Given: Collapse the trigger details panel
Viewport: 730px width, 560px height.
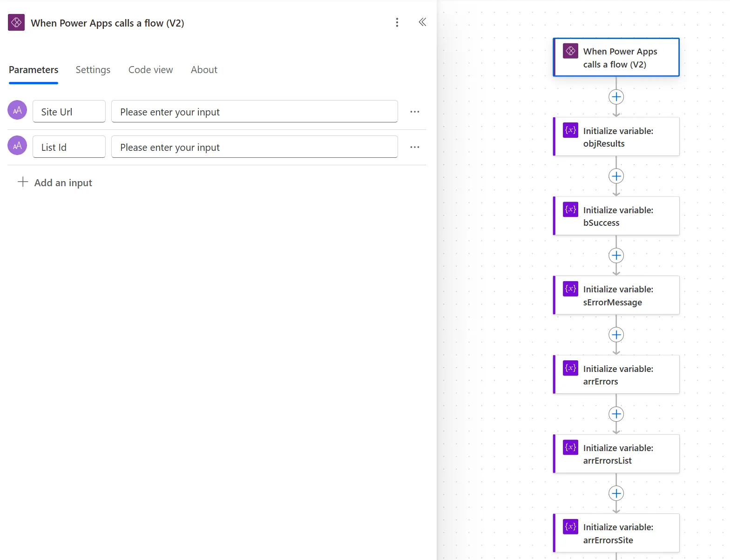Looking at the screenshot, I should 422,22.
